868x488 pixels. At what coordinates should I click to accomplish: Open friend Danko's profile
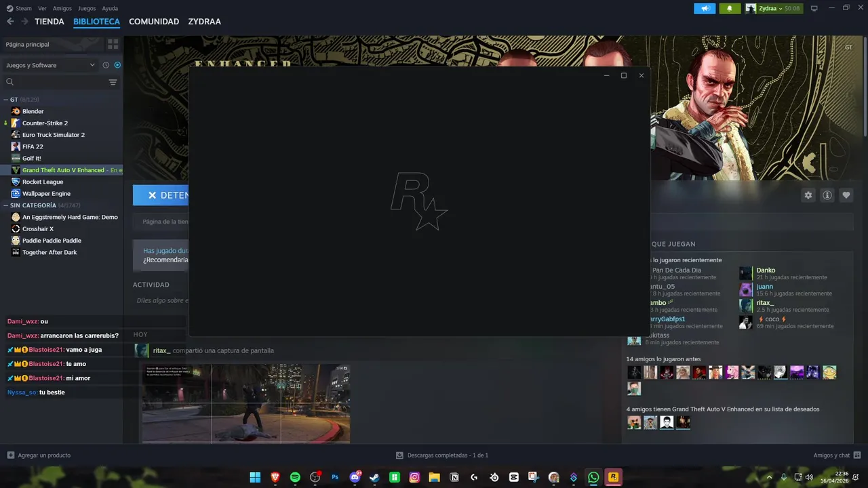pyautogui.click(x=766, y=270)
